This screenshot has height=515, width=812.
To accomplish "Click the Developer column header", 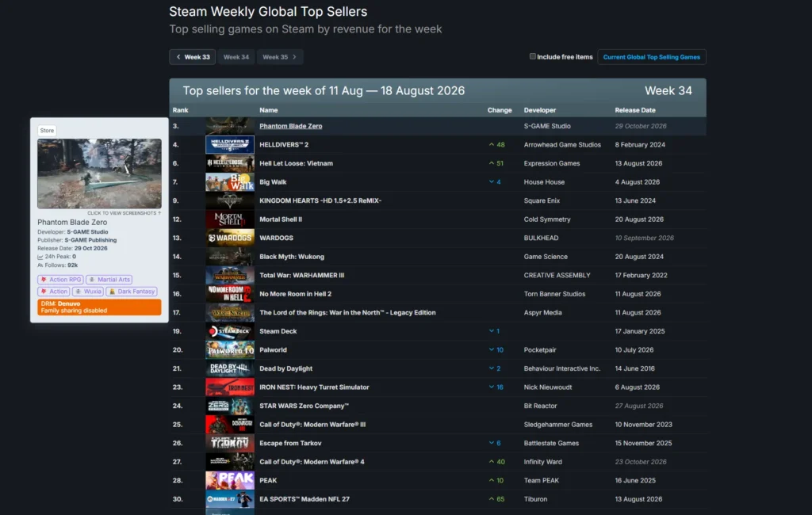I will 539,110.
